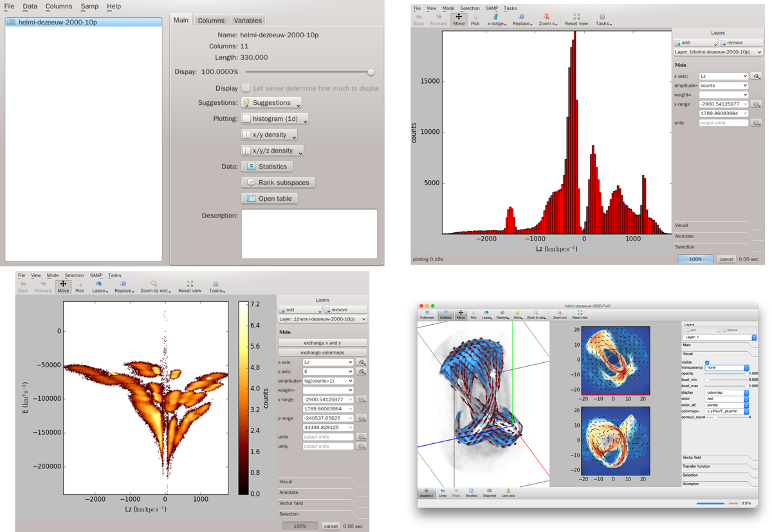
Task: Select the x-range tool in histogram toolbar
Action: pyautogui.click(x=496, y=19)
